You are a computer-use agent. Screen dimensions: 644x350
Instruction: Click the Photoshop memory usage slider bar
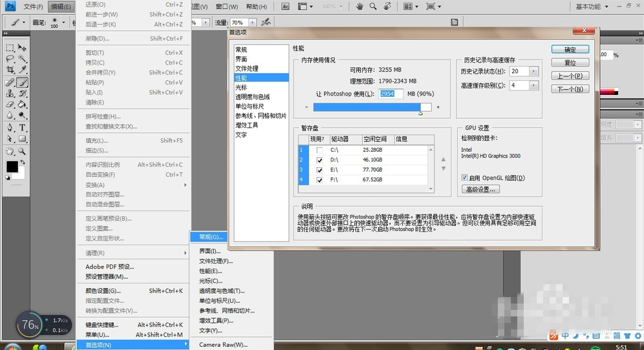click(x=371, y=107)
